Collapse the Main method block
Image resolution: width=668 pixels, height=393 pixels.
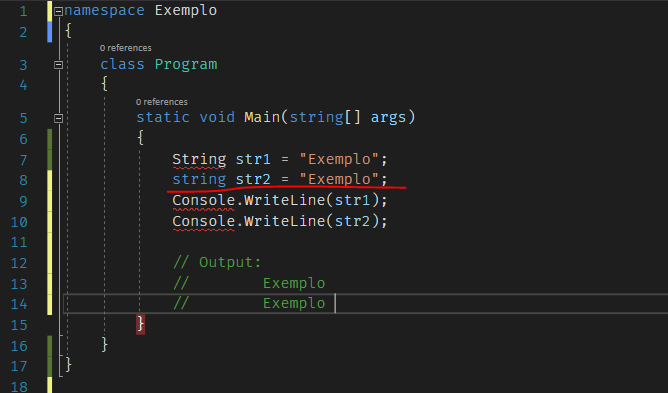(x=59, y=118)
